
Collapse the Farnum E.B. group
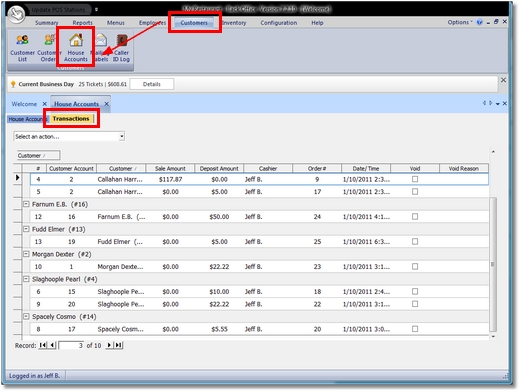(26, 204)
